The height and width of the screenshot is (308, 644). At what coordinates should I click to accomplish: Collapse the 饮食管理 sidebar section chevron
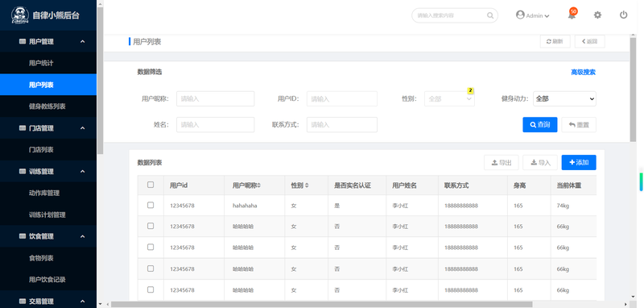click(83, 236)
